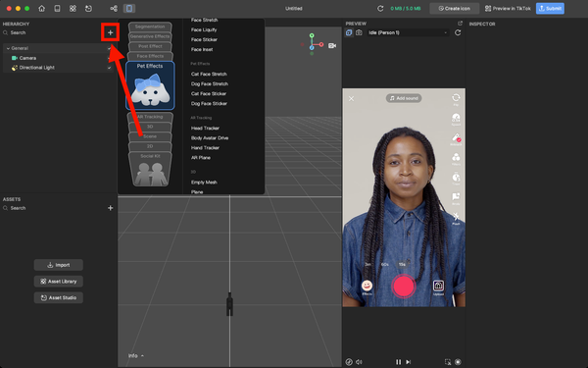The height and width of the screenshot is (368, 588).
Task: Select the Social Kit category card
Action: click(x=150, y=169)
